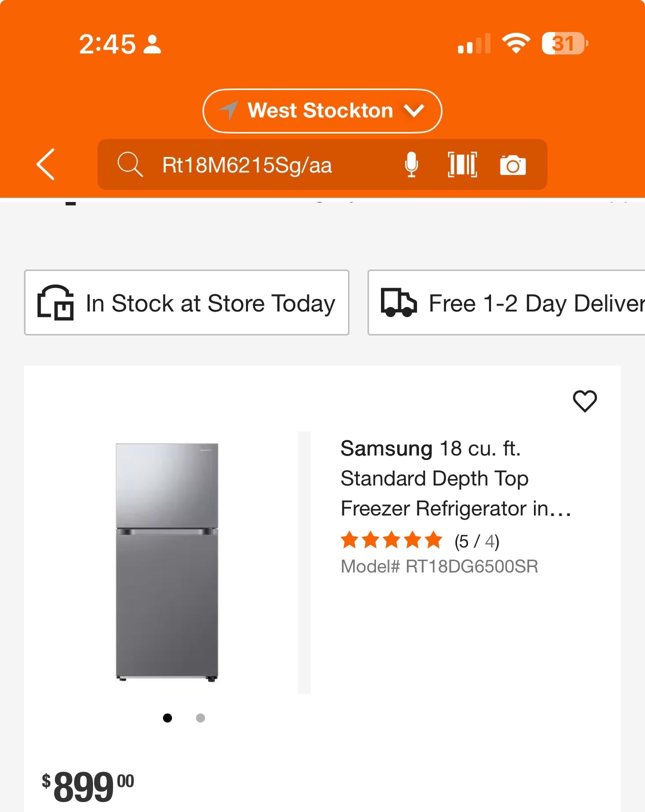This screenshot has width=645, height=812.
Task: Open the barcode scanner icon
Action: (462, 164)
